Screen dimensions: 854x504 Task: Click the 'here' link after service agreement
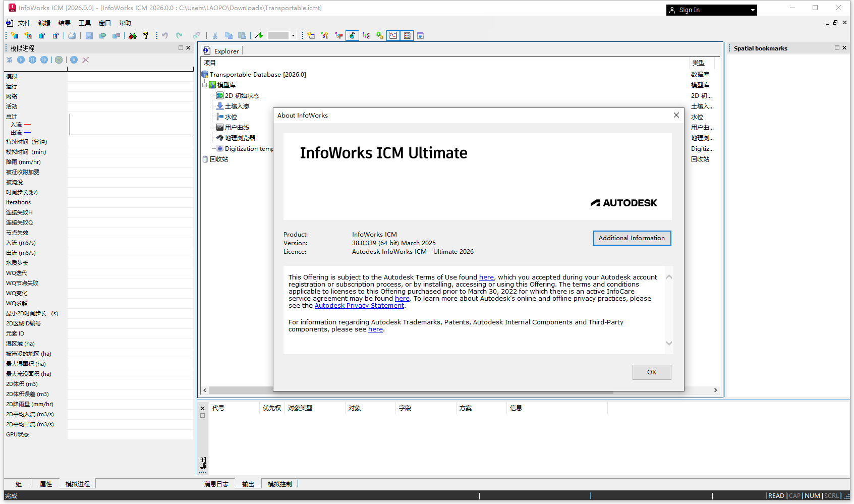click(402, 298)
